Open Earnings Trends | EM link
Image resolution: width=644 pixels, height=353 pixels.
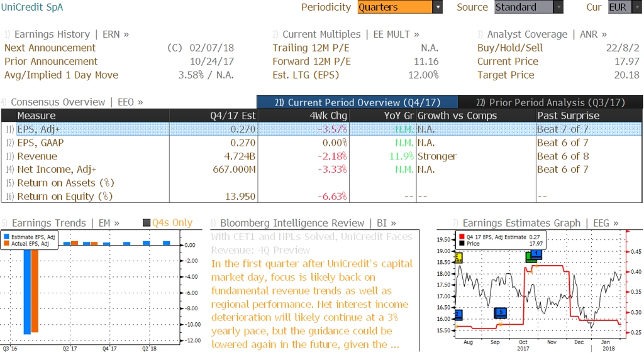[65, 223]
